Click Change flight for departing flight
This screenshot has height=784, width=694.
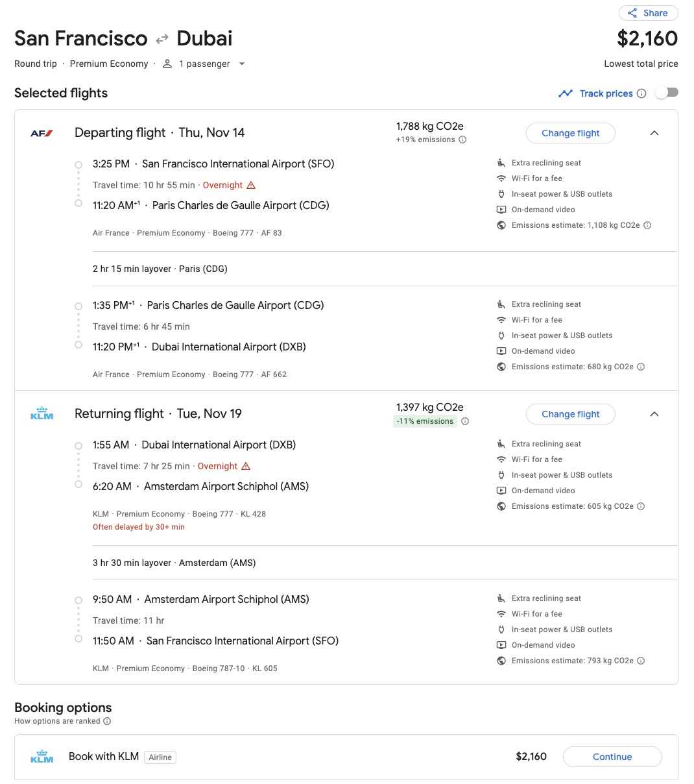pos(570,133)
